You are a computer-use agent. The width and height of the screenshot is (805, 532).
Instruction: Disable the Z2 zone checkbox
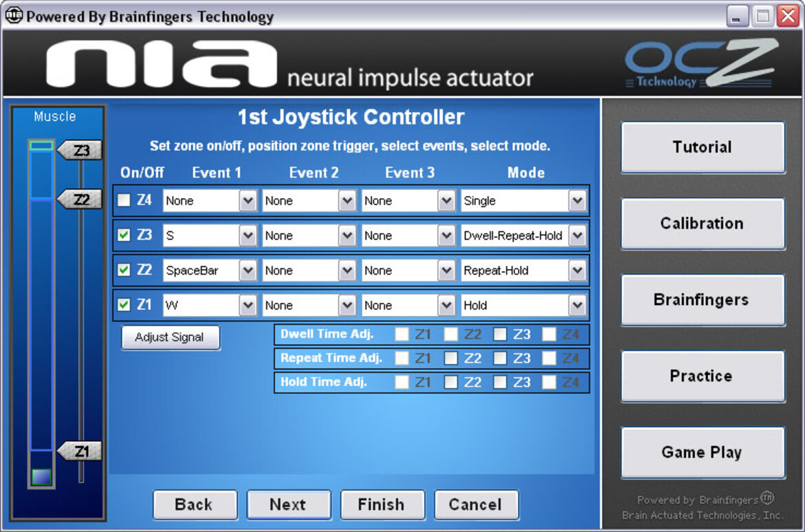(124, 270)
